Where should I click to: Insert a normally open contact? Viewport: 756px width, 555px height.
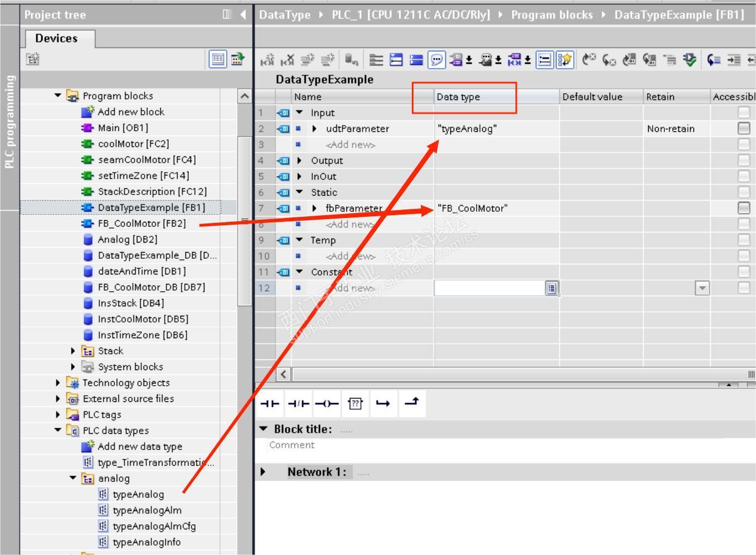270,404
